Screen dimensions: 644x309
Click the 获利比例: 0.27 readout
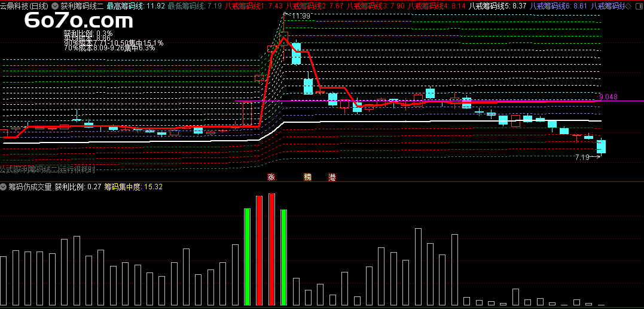tap(78, 187)
